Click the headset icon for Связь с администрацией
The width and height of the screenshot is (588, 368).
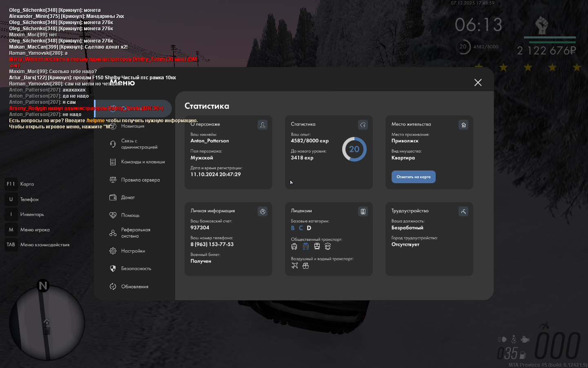113,144
